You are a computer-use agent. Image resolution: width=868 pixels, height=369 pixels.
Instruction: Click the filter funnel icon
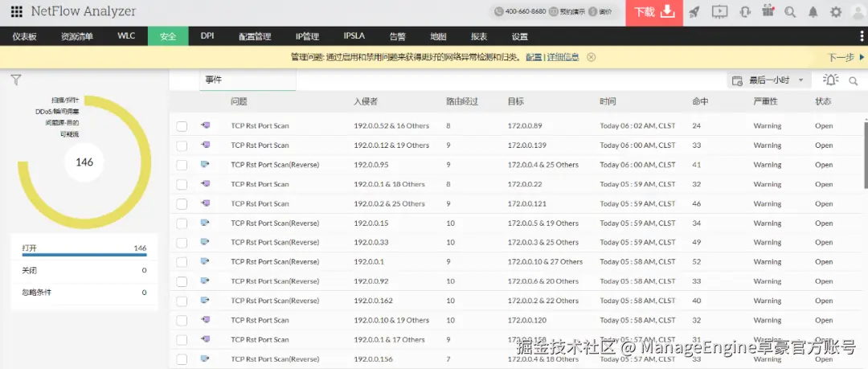(x=16, y=80)
